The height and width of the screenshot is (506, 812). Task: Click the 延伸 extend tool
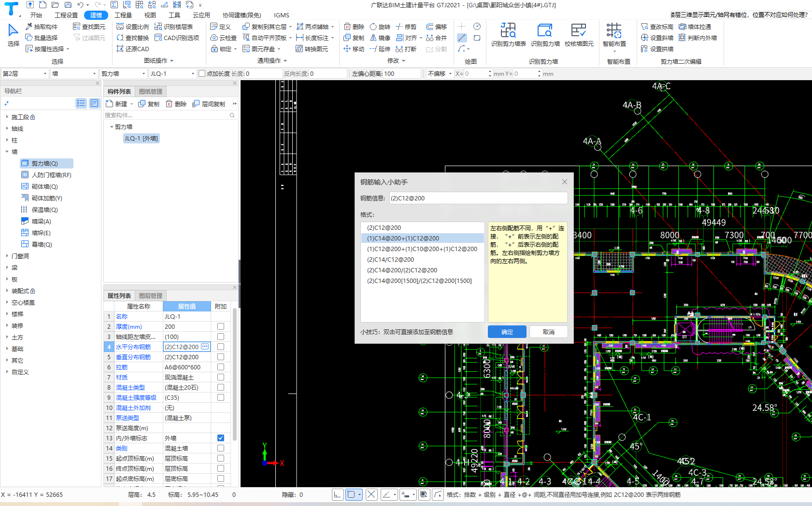tap(380, 49)
